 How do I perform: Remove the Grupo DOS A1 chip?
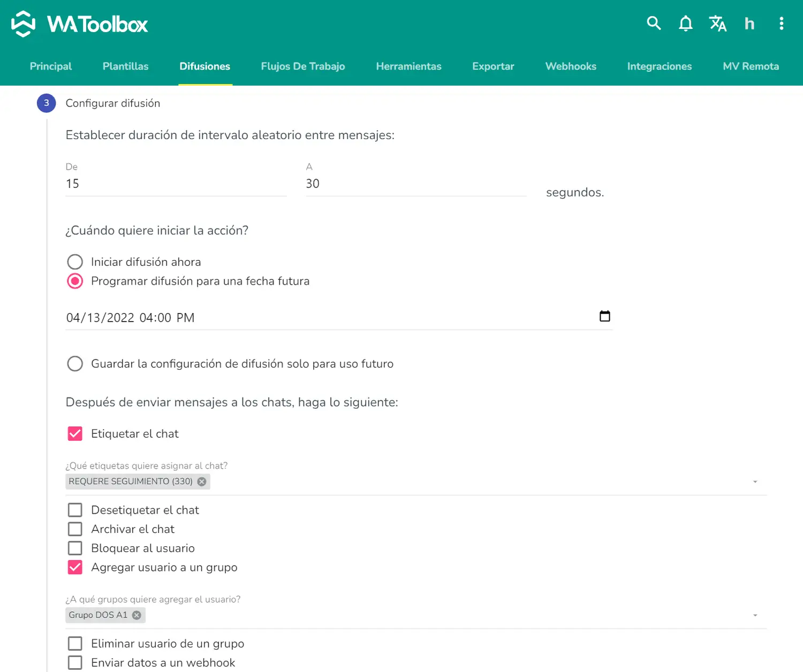(137, 615)
